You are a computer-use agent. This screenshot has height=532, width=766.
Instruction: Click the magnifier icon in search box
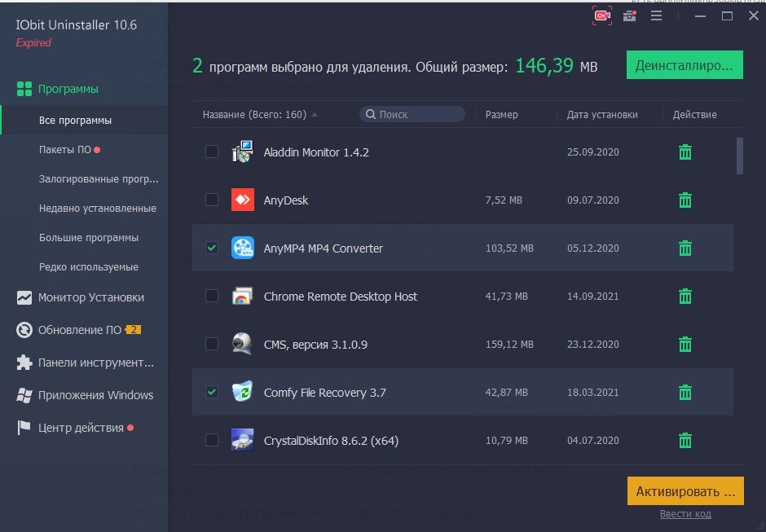coord(371,114)
